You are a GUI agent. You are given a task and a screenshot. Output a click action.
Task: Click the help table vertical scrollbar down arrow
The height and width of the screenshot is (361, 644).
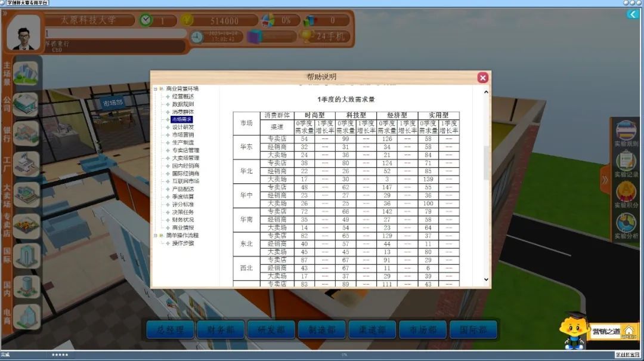coord(486,279)
